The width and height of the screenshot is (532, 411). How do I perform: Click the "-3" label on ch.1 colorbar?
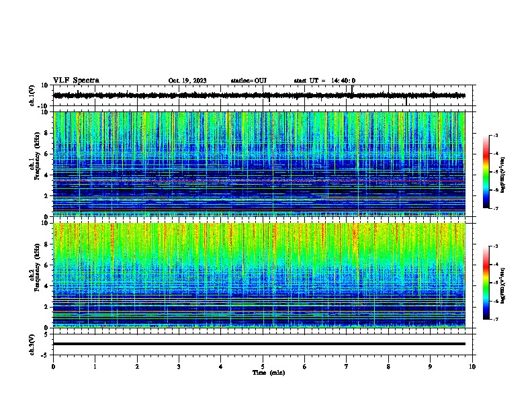495,135
